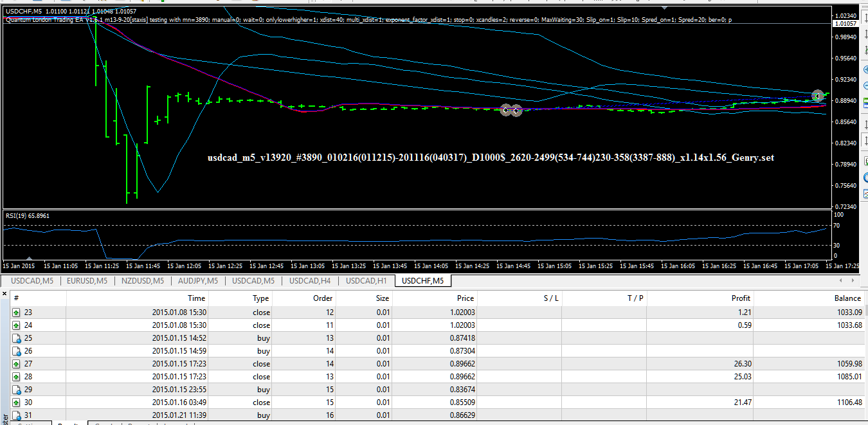Click the close order icon in row 28
Viewport: 868px width, 425px height.
(16, 377)
